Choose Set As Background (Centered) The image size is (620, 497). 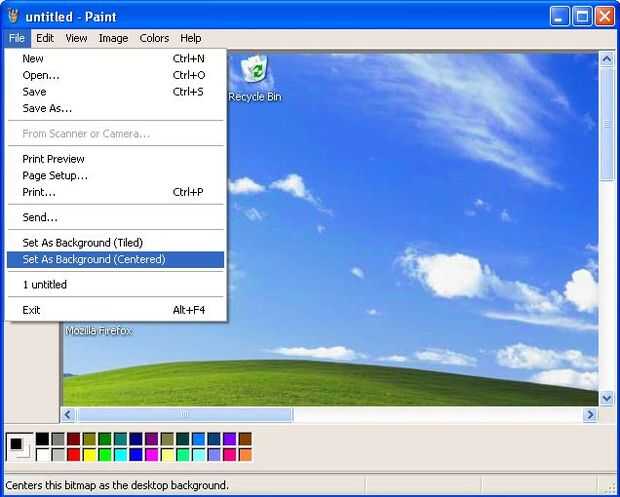[115, 259]
